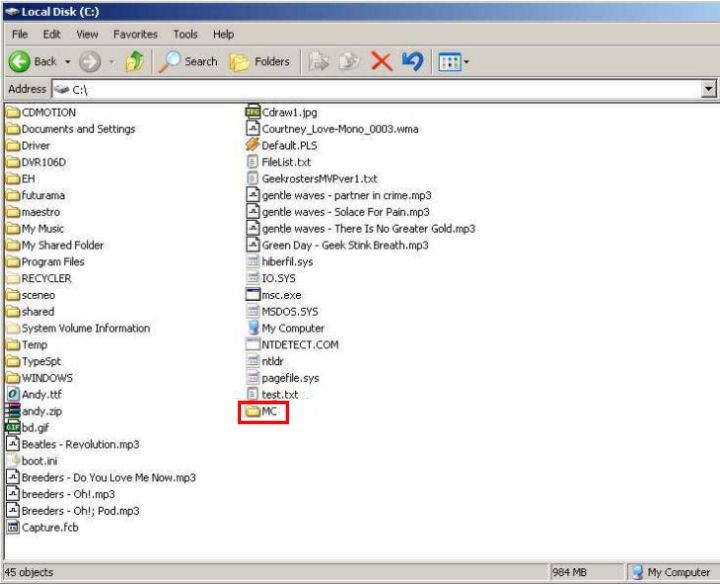This screenshot has width=720, height=584.
Task: Open the Help menu
Action: pyautogui.click(x=223, y=34)
